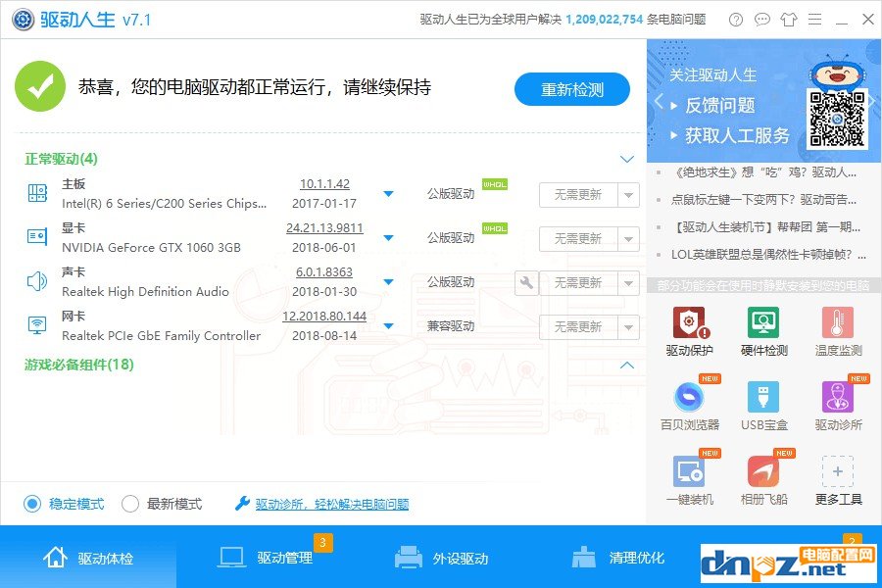
Task: Open the 相册飞船 tool
Action: coord(763,471)
